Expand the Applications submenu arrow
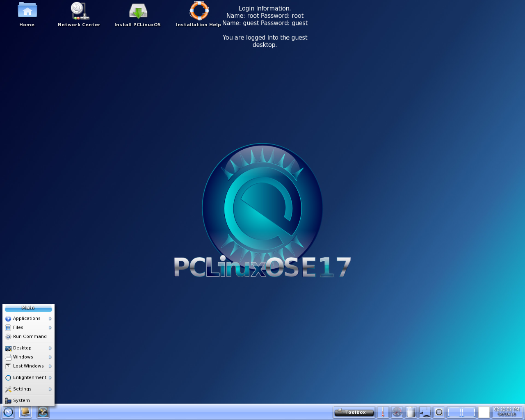The width and height of the screenshot is (525, 420). [x=50, y=319]
